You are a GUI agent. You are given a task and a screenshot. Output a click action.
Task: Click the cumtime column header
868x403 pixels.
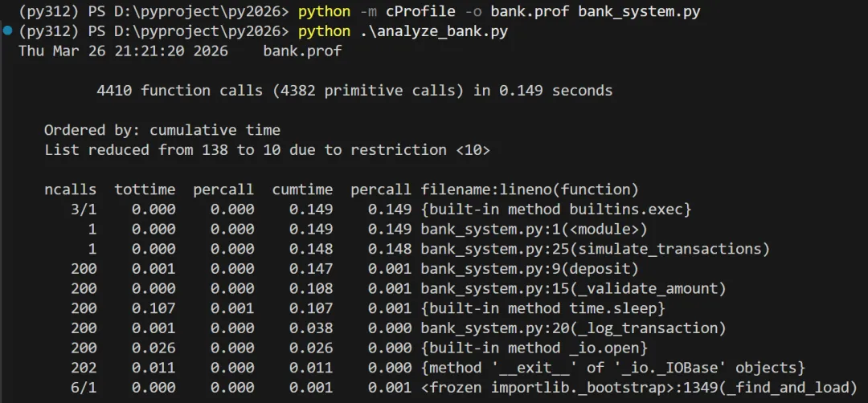pos(302,189)
